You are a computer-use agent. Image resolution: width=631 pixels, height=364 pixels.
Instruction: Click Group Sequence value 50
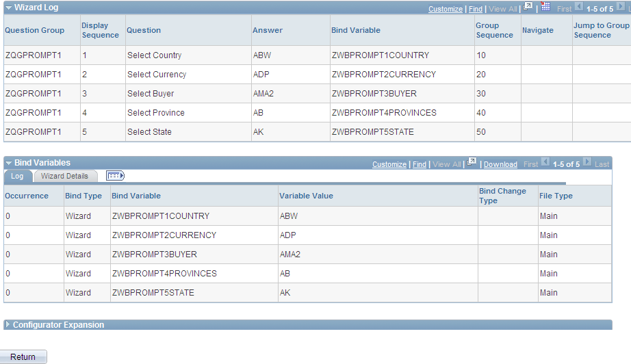(x=481, y=132)
